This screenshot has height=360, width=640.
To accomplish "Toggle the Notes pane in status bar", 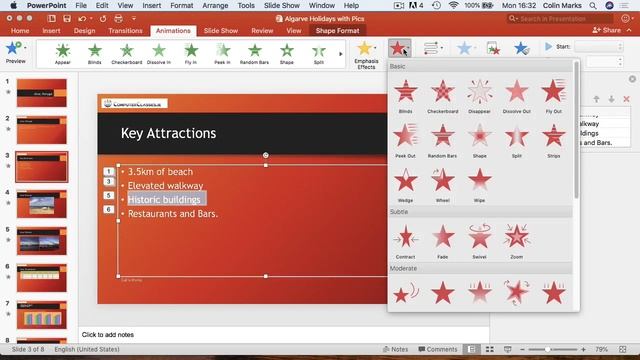I will pos(396,349).
